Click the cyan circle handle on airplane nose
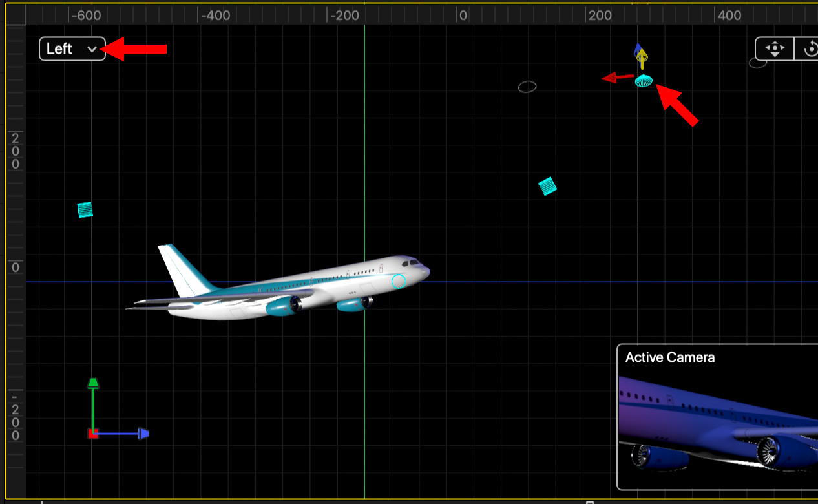The image size is (818, 504). click(x=399, y=281)
